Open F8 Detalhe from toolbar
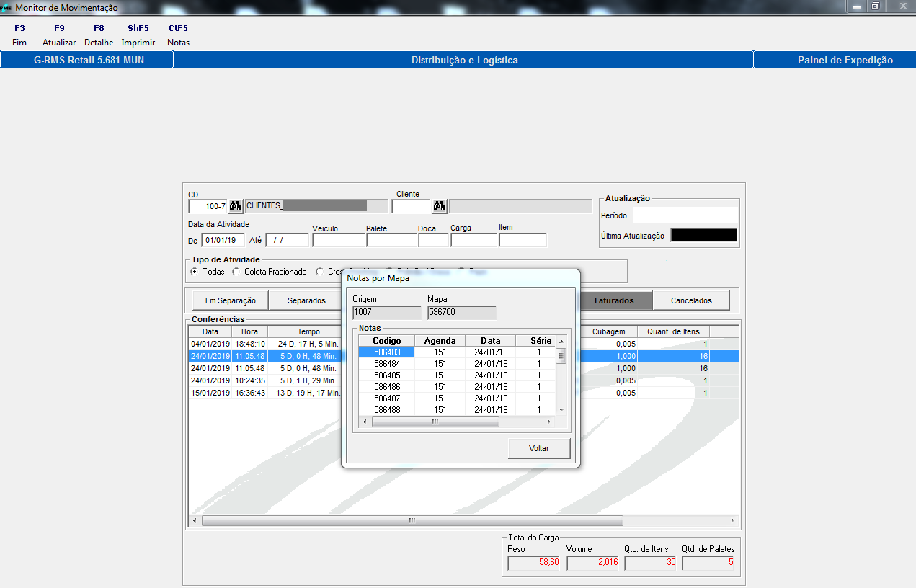 click(x=99, y=35)
